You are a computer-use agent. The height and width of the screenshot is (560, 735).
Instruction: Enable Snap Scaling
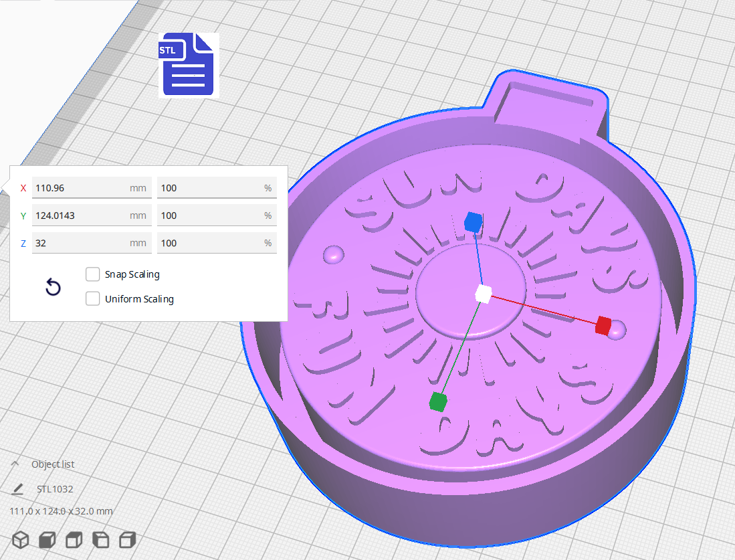(92, 274)
